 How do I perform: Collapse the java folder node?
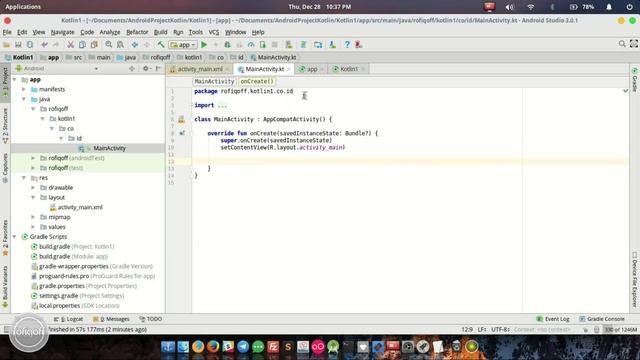coord(24,99)
